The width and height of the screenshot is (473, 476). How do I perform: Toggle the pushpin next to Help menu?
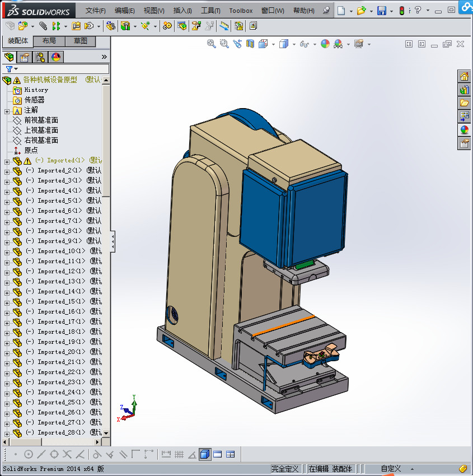(x=326, y=11)
